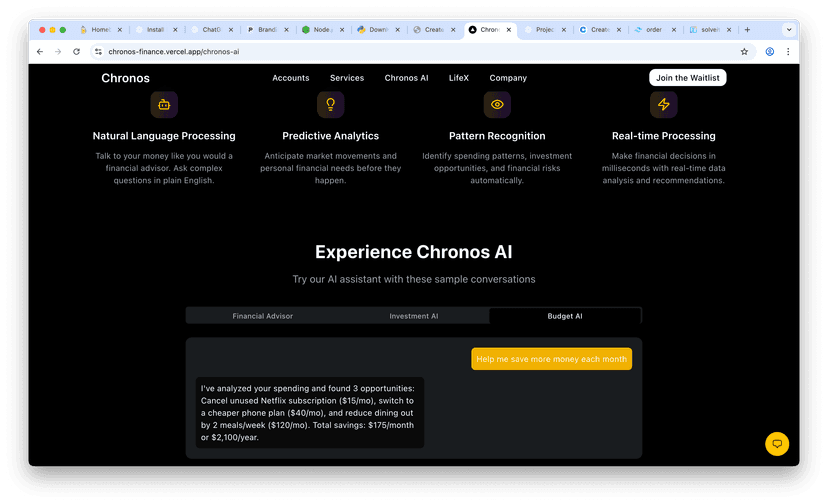This screenshot has width=828, height=504.
Task: Click the Join the Waitlist button
Action: (688, 78)
